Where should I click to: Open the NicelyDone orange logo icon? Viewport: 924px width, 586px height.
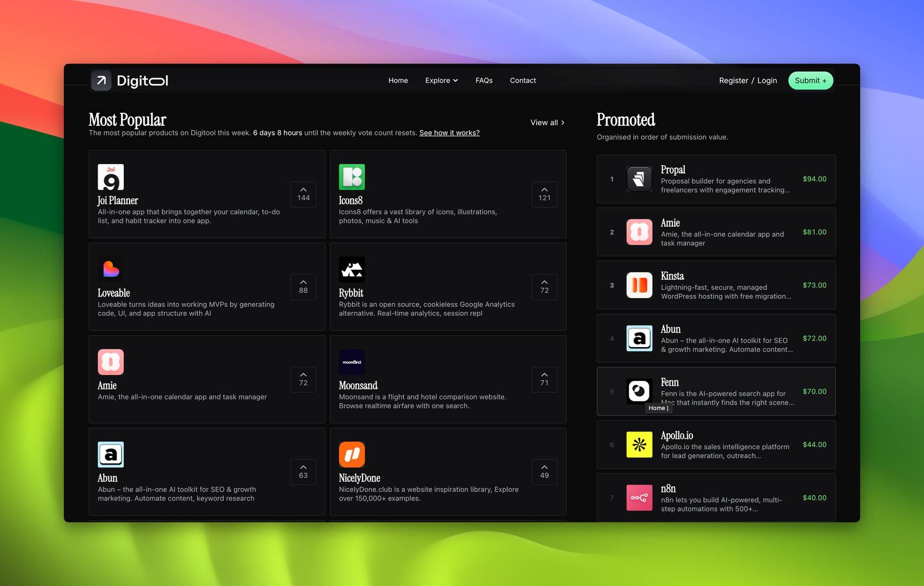tap(352, 454)
